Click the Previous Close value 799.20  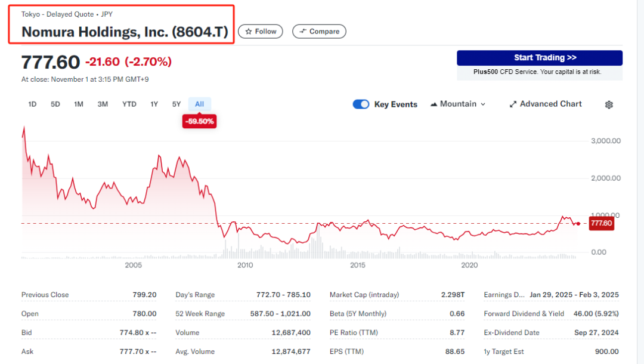click(x=144, y=295)
